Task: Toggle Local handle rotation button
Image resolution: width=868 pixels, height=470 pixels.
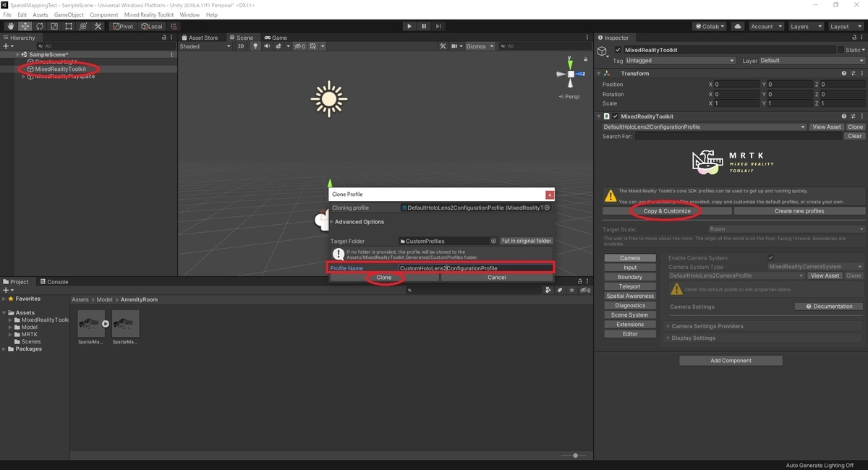Action: (x=152, y=26)
